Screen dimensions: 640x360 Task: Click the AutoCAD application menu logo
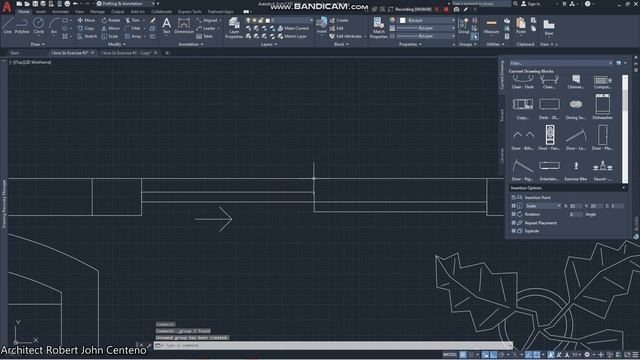7,6
